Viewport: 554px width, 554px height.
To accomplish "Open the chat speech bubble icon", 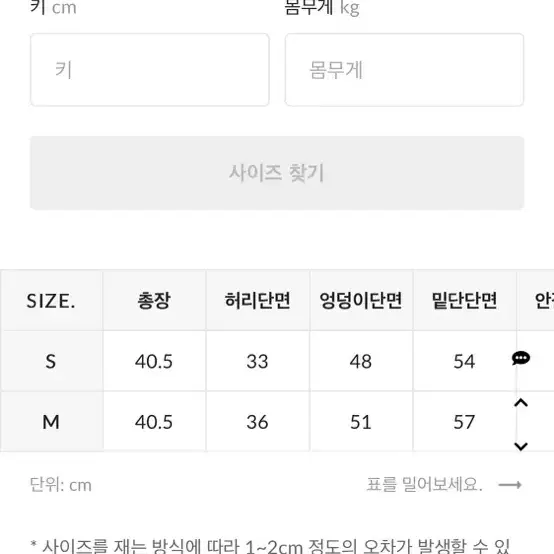I will coord(521,358).
